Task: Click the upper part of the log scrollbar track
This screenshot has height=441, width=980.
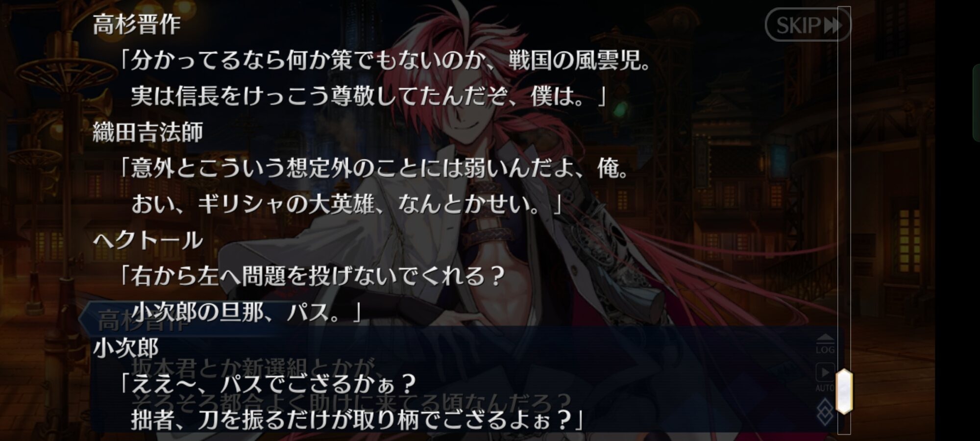Action: click(x=844, y=147)
